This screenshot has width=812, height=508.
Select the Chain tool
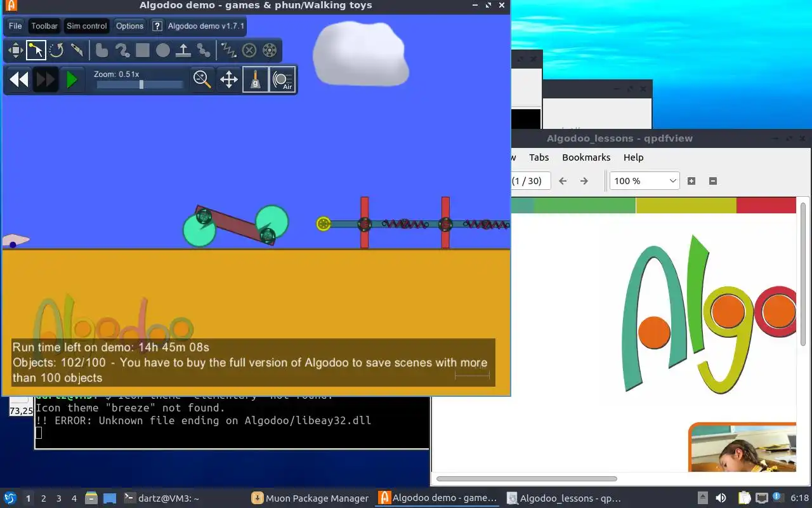point(204,50)
